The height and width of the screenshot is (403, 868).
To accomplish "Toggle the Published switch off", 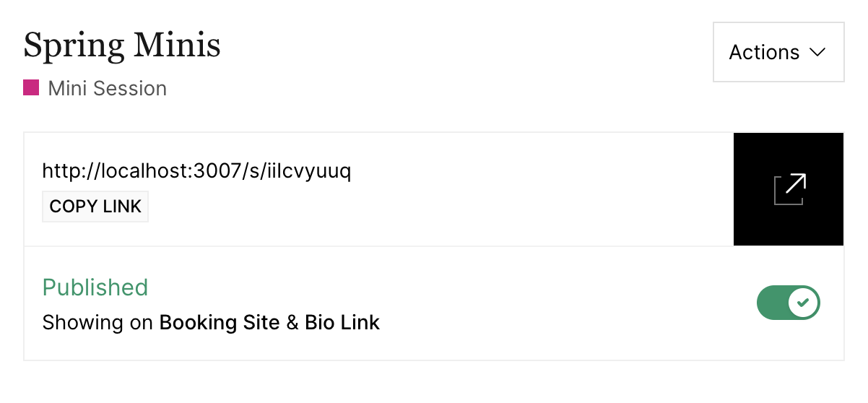I will pyautogui.click(x=789, y=302).
